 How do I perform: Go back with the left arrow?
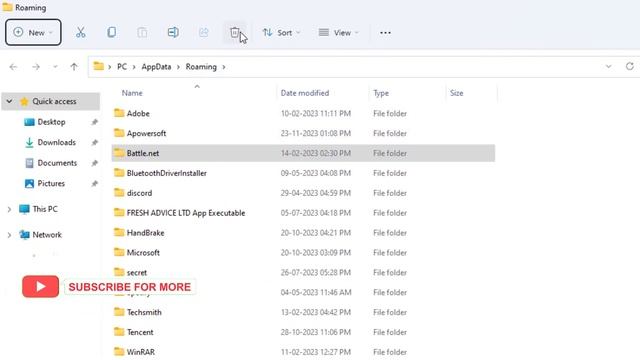click(13, 67)
